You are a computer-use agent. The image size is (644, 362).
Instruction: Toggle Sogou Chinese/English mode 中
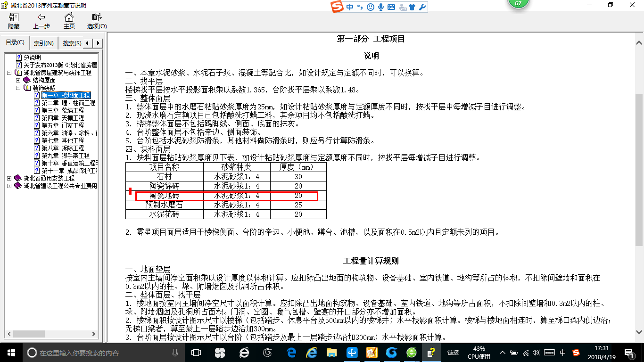pyautogui.click(x=350, y=7)
